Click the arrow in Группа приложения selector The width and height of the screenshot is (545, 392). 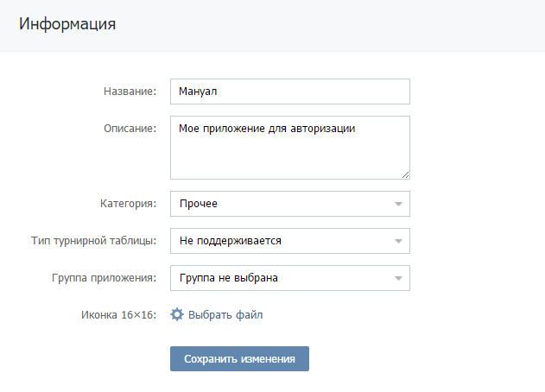[398, 278]
